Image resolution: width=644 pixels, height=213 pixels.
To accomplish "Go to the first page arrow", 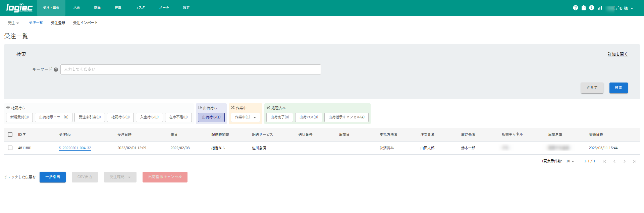I will (x=604, y=161).
